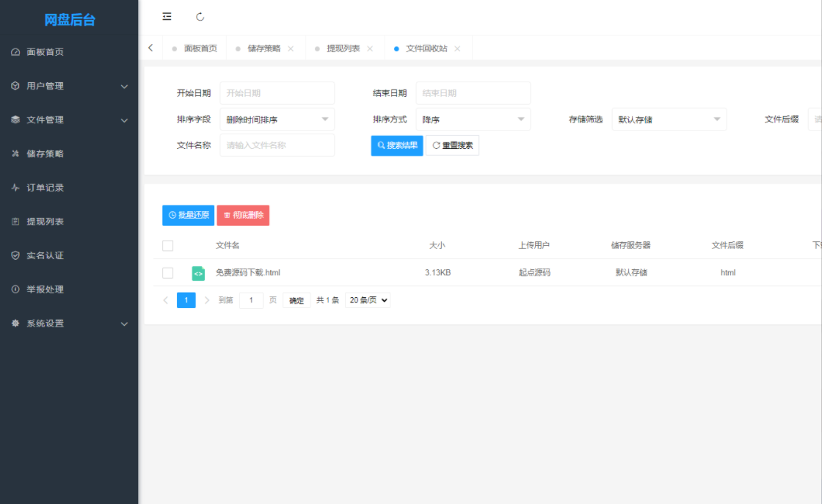点击文件管理菜单图标
Viewport: 822px width, 504px height.
pyautogui.click(x=17, y=119)
